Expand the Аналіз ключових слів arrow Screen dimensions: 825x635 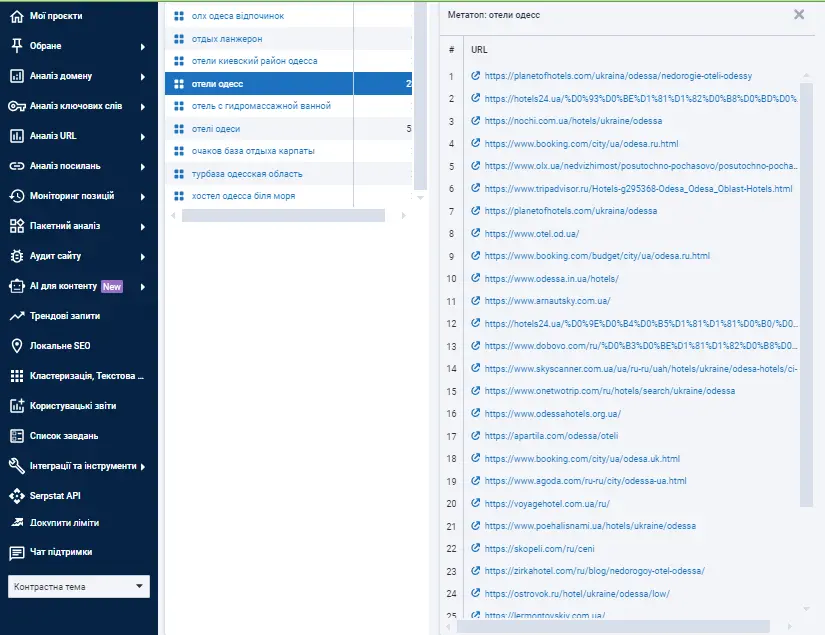143,107
